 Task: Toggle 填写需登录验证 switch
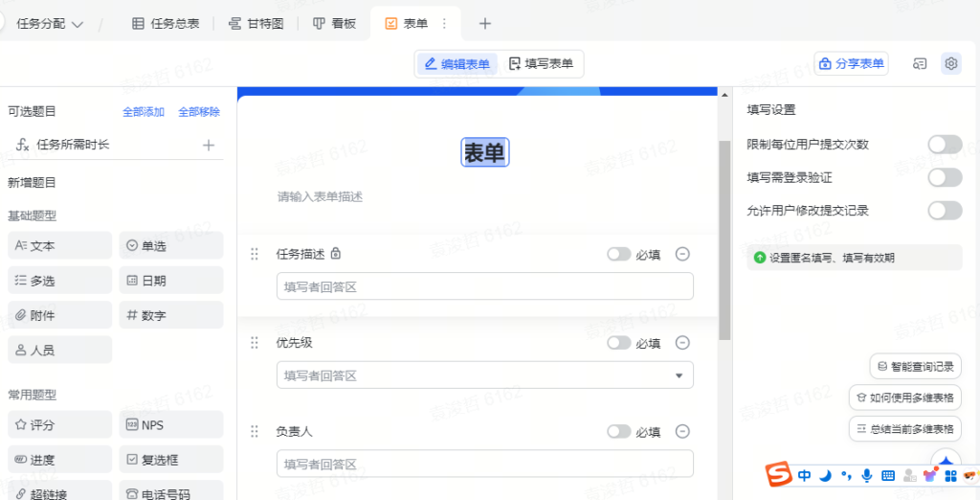point(944,177)
